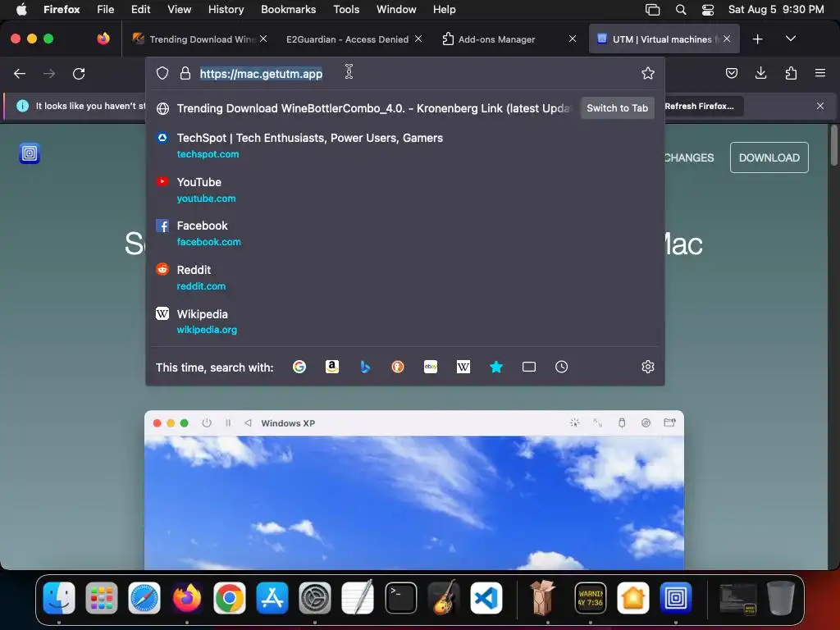Screen dimensions: 840x630
Task: Open the View menu
Action: tap(179, 10)
